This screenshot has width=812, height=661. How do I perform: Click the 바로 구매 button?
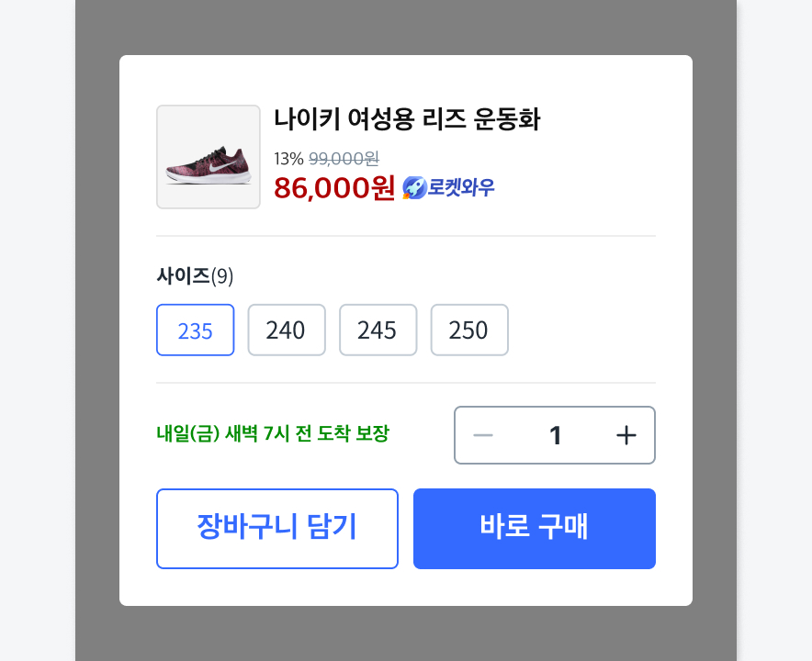pyautogui.click(x=535, y=529)
